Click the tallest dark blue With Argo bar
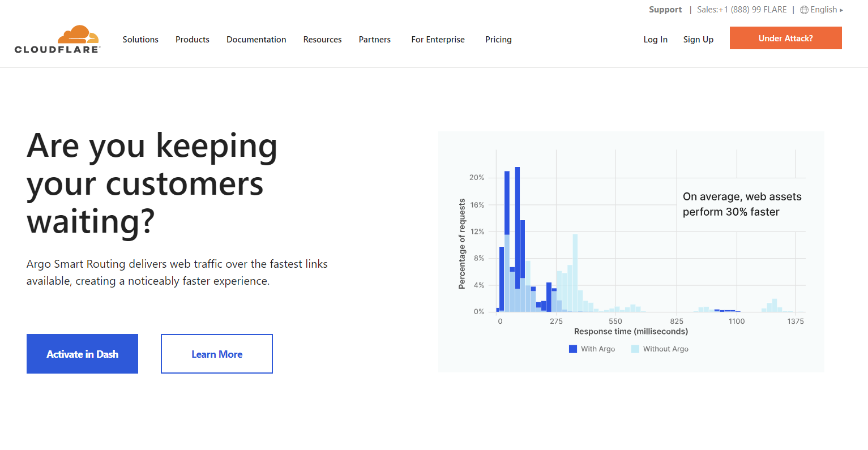This screenshot has height=450, width=868. coord(518,226)
